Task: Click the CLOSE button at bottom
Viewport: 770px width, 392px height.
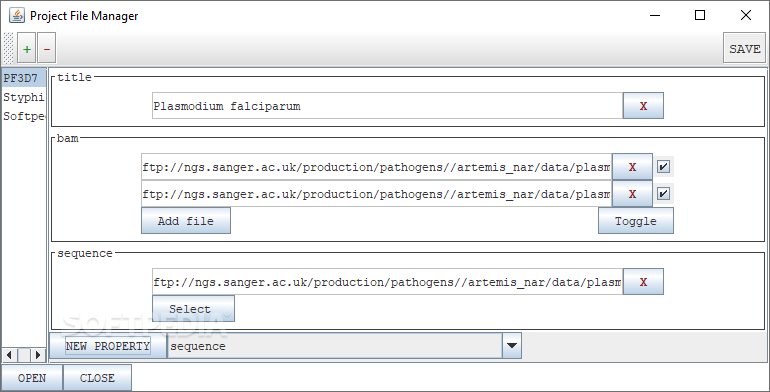Action: pyautogui.click(x=97, y=378)
